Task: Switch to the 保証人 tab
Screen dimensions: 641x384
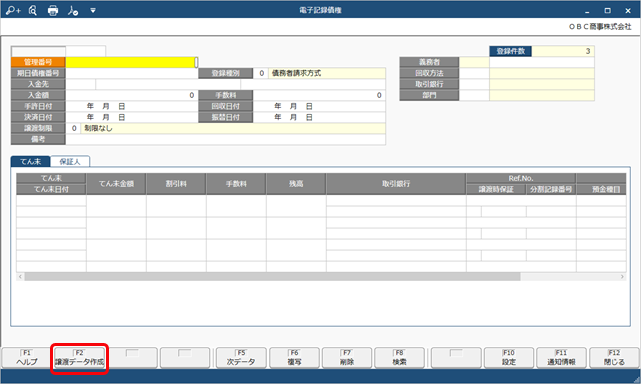Action: (x=70, y=162)
